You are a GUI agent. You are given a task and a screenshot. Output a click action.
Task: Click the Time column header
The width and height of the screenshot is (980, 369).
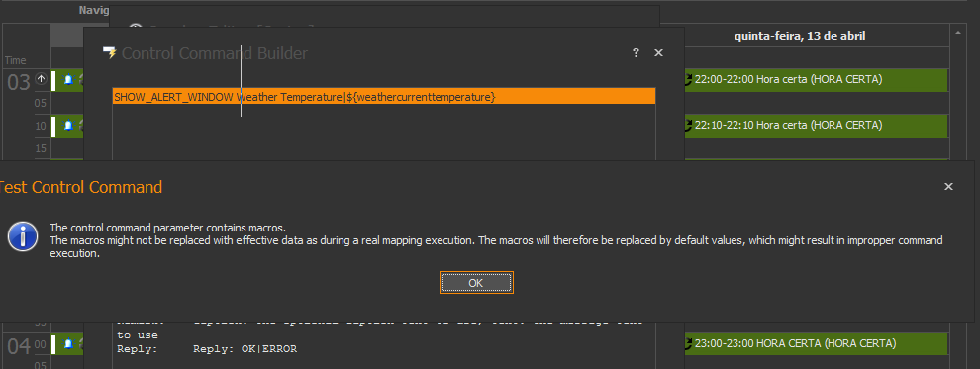tap(16, 60)
